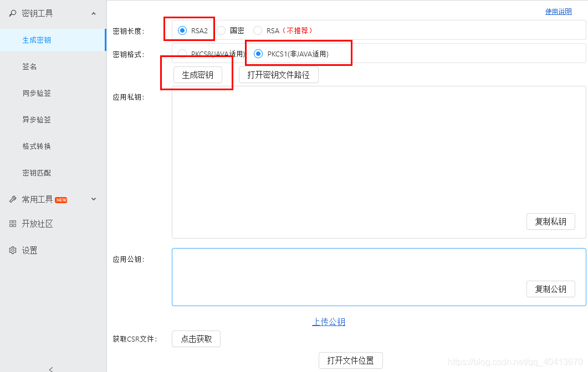The image size is (588, 372).
Task: Collapse sidebar with bottom left arrow
Action: pos(51,369)
